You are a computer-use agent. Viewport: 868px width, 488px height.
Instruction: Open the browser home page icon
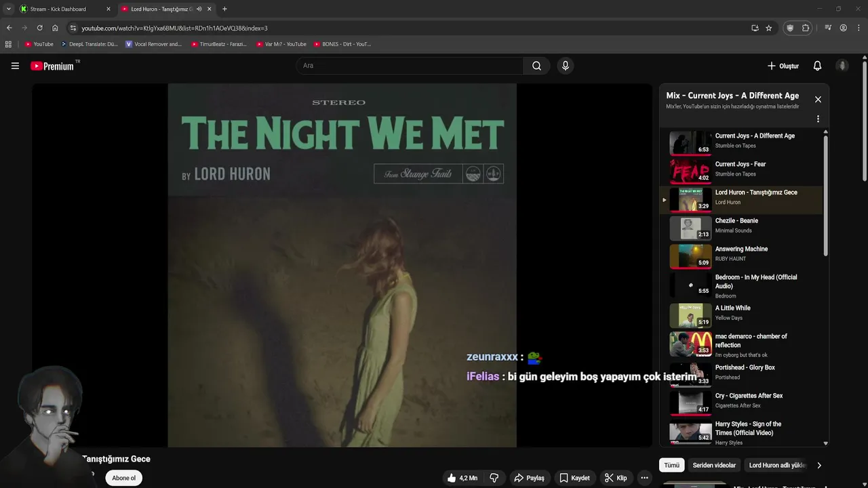55,28
